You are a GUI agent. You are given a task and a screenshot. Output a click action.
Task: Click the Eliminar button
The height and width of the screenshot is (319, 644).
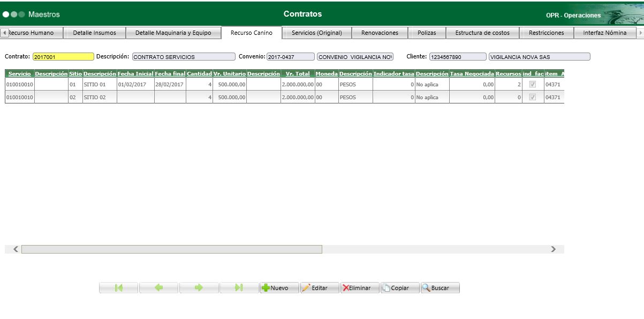pos(360,288)
